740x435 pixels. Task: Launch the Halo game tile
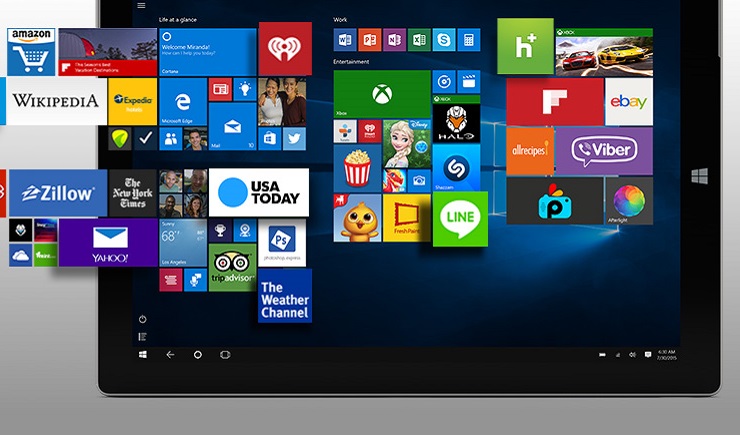coord(456,118)
